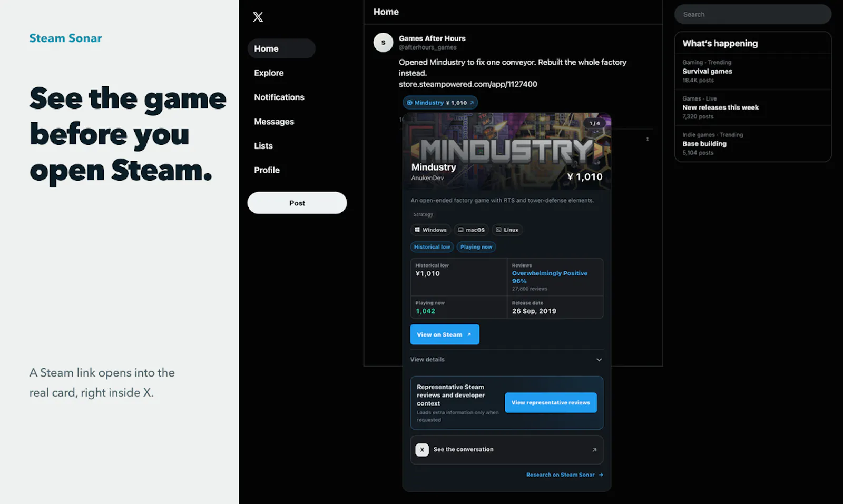
Task: Follow the Research on Steam Sonar link
Action: [564, 475]
